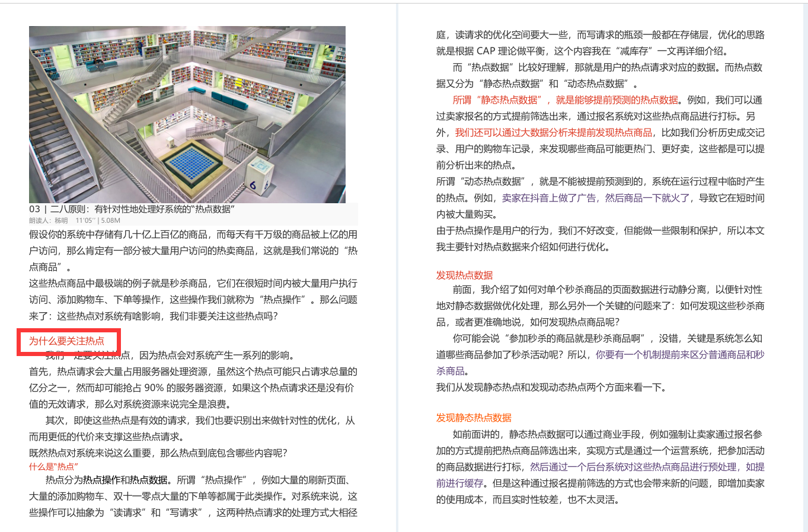Click the last line "的使用成本，而且实时性较差，也不太灵活。"
The height and width of the screenshot is (532, 808).
pyautogui.click(x=529, y=499)
